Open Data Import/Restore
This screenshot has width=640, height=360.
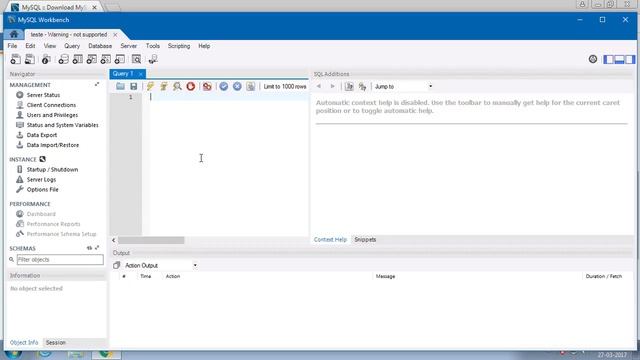[x=53, y=145]
